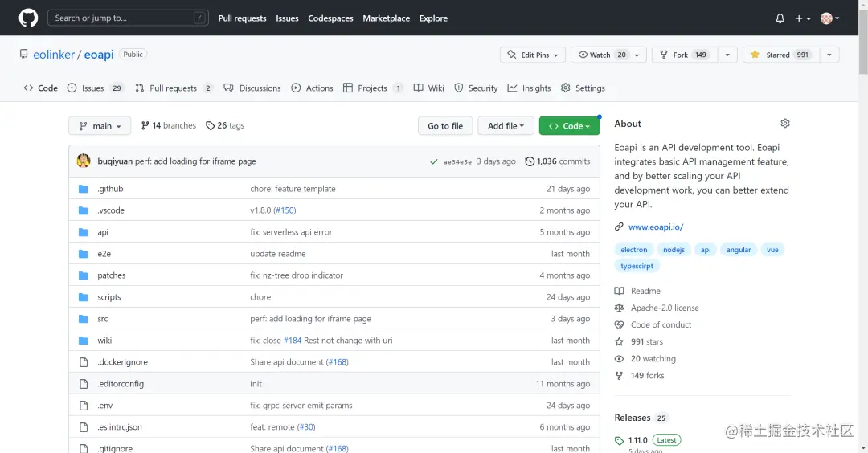This screenshot has width=868, height=453.
Task: Open the .dockerignore file
Action: (122, 361)
